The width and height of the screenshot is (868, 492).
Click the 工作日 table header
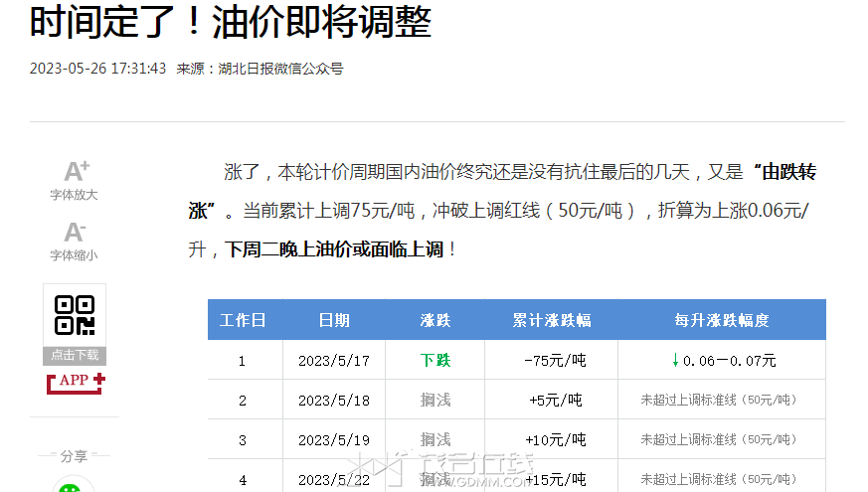[x=243, y=320]
